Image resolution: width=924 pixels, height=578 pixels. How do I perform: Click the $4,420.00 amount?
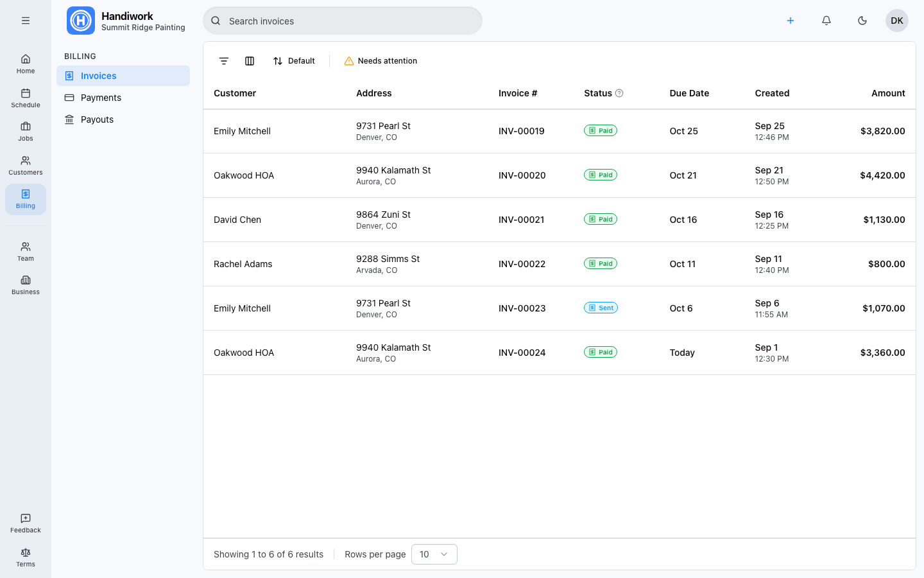(x=882, y=175)
